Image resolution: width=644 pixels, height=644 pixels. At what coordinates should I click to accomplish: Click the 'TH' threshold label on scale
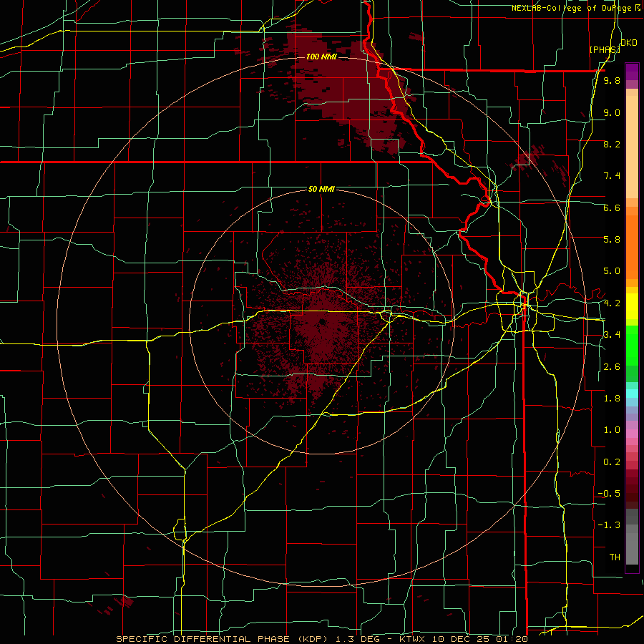(615, 557)
